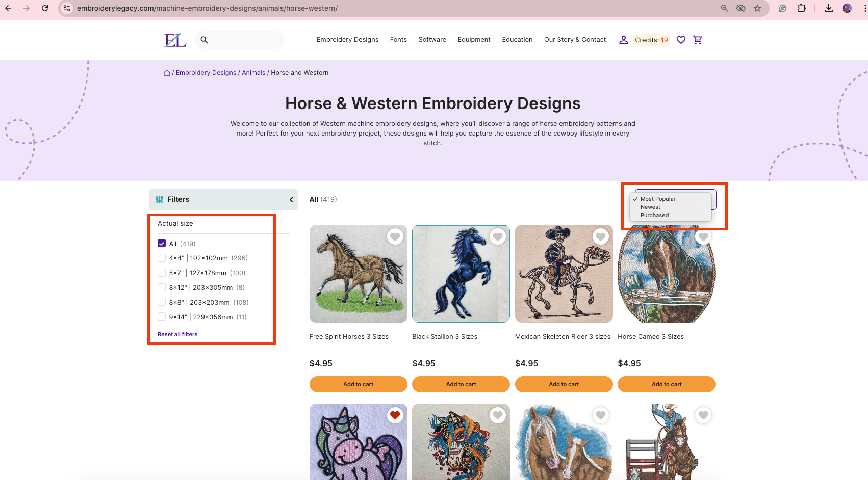Open the Software menu
Screen dimensions: 868x480
(432, 40)
